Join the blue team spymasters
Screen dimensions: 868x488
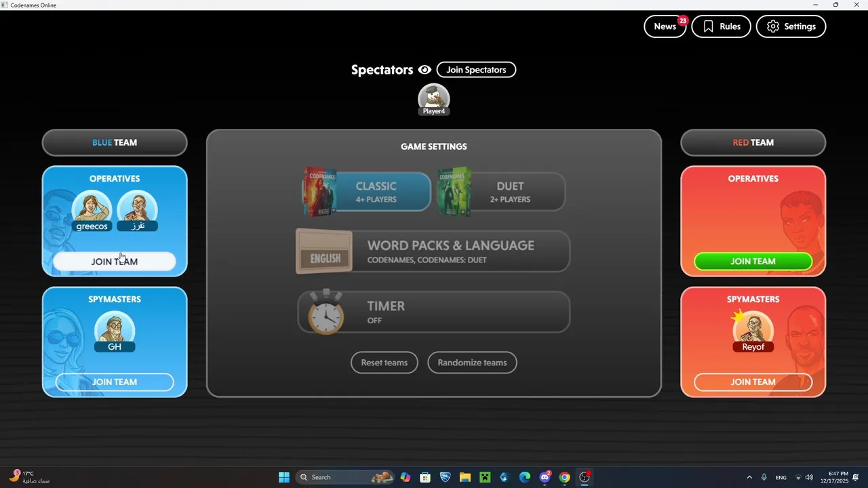click(115, 382)
